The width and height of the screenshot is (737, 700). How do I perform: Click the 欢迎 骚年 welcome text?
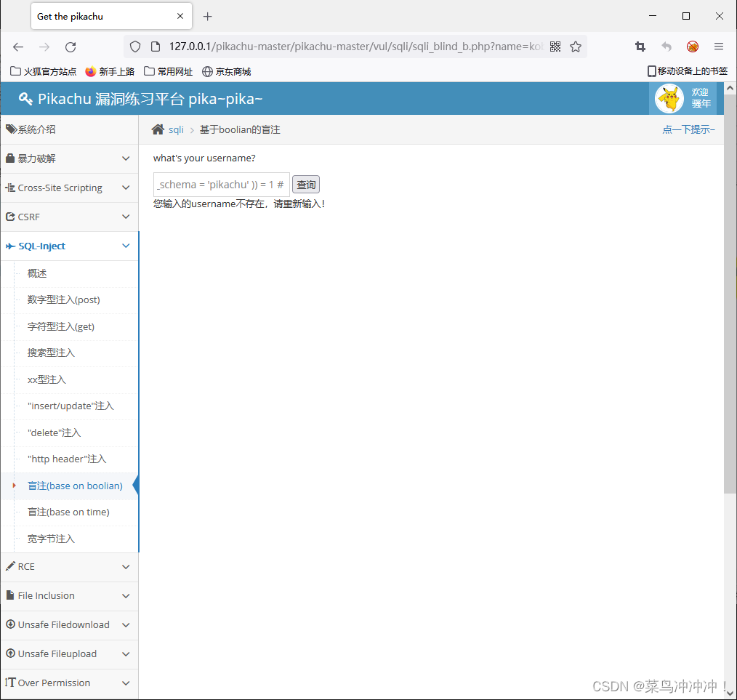701,98
